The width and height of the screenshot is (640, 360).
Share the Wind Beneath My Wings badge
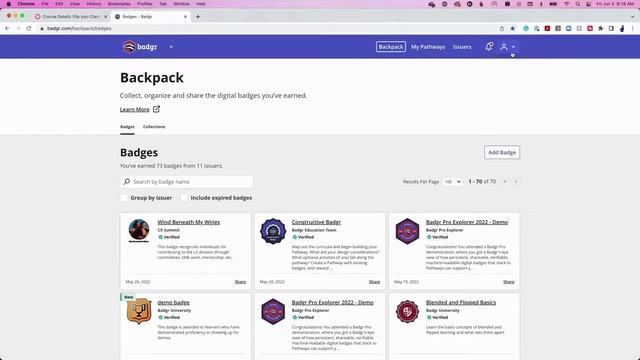[x=240, y=282]
